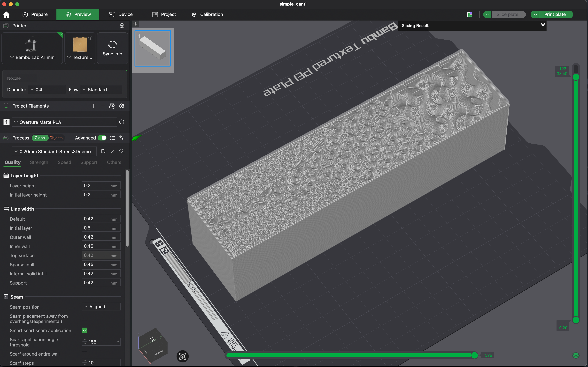
Task: Click the Print plate button
Action: 555,14
